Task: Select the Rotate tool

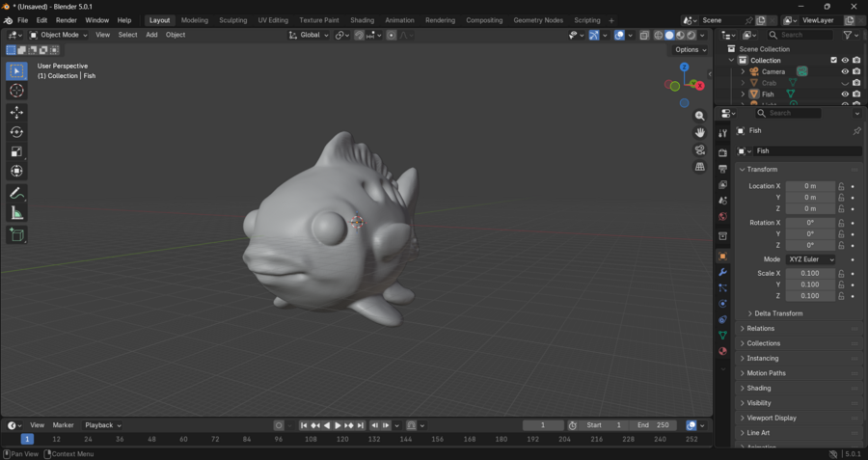Action: tap(16, 132)
